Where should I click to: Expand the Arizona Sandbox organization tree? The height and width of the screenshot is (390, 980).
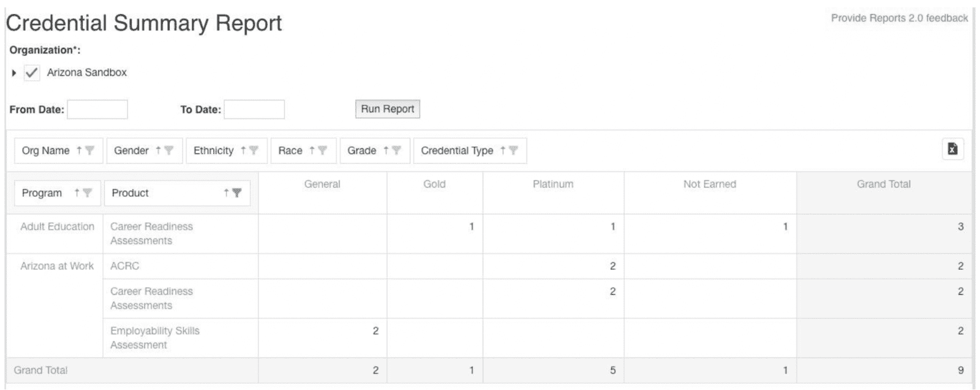tap(14, 73)
